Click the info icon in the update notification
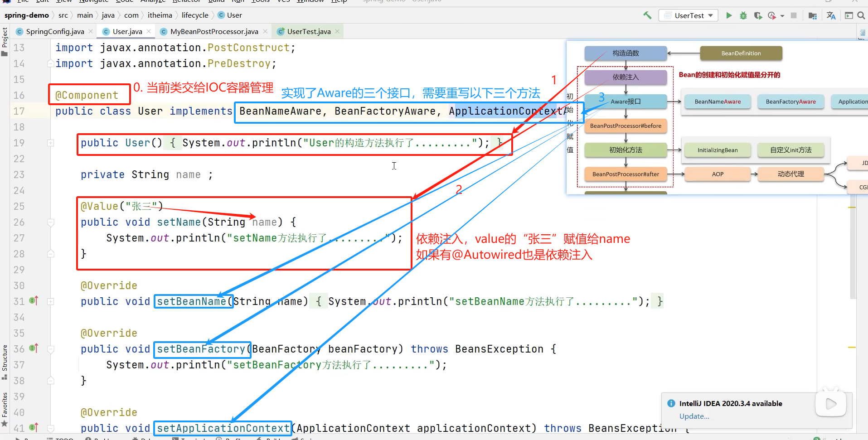Image resolution: width=868 pixels, height=440 pixels. (671, 403)
